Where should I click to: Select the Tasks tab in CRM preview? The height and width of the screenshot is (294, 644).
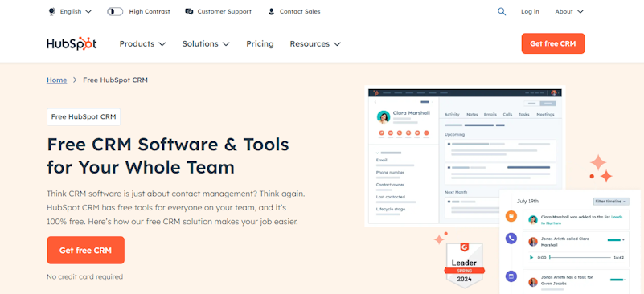pos(523,115)
